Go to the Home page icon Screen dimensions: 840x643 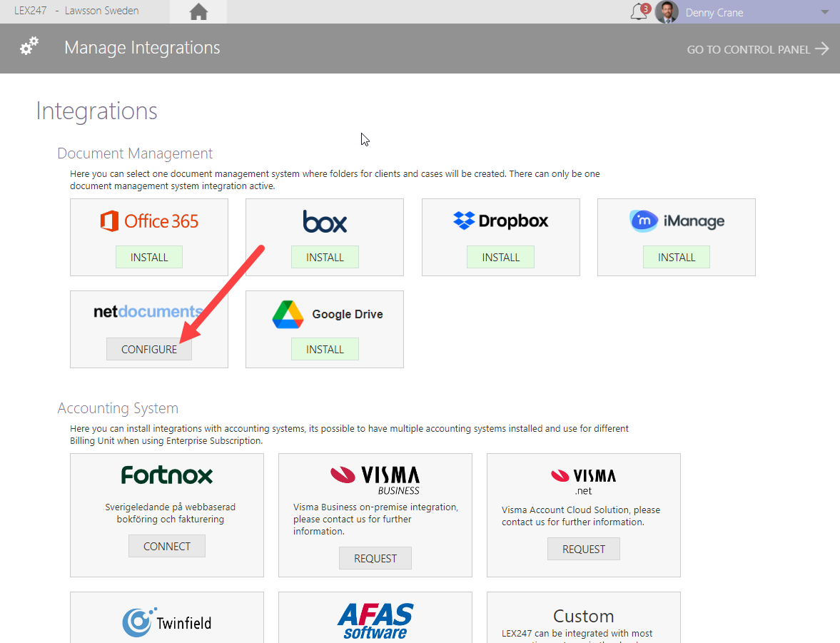point(198,12)
